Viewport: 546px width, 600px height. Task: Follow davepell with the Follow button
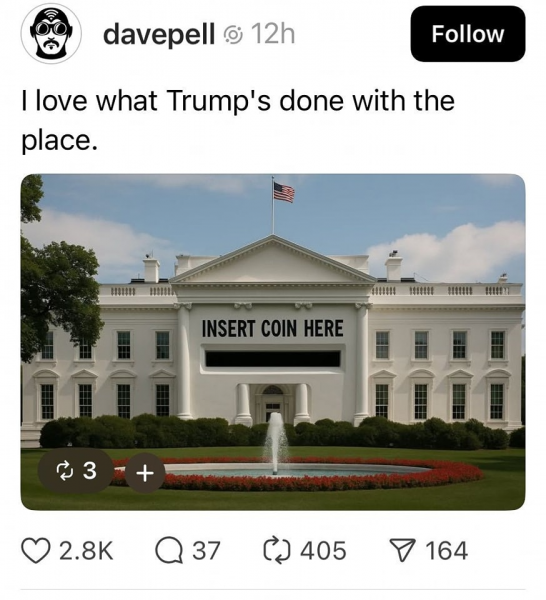click(x=468, y=34)
